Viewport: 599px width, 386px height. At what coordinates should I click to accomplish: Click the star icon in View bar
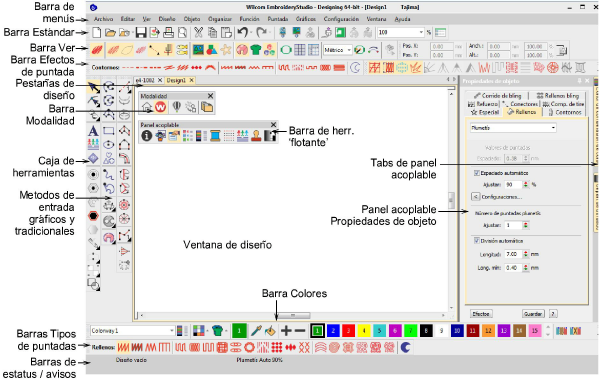[x=226, y=50]
